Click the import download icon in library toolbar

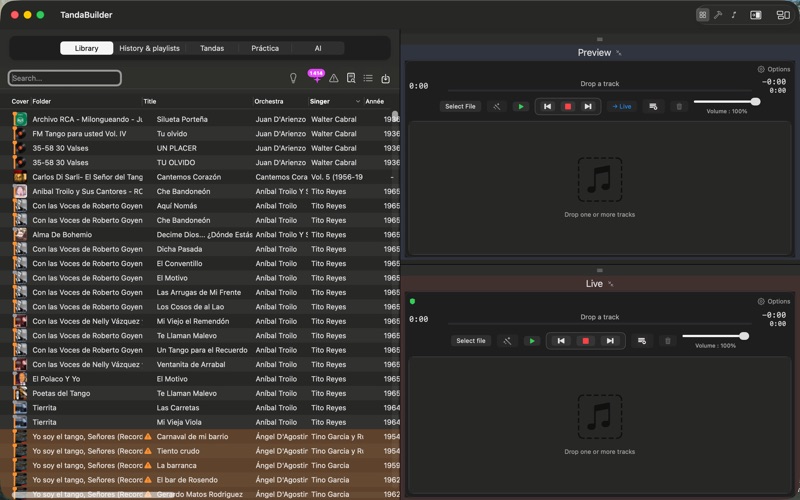(x=386, y=78)
